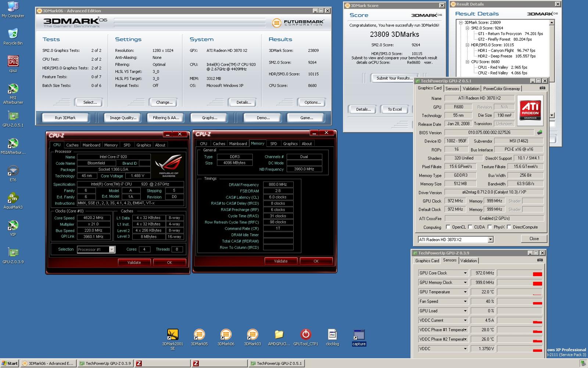Screen dimensions: 588x368
Task: Open the VDDC Current sensor dropdown
Action: pos(465,321)
